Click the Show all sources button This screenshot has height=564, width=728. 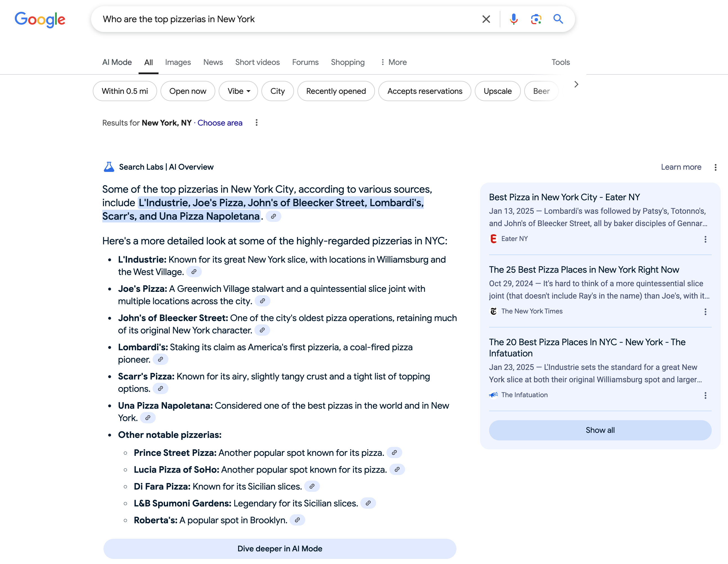(x=600, y=430)
